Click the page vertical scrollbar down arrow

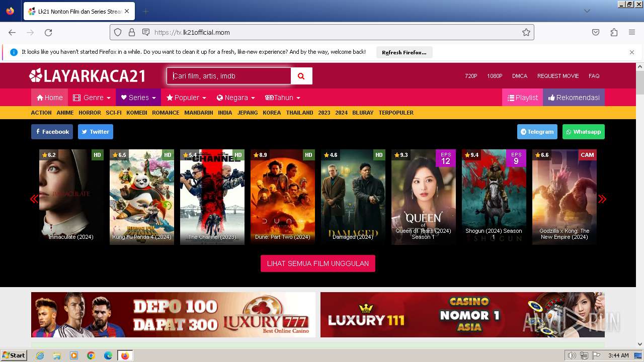pyautogui.click(x=640, y=344)
